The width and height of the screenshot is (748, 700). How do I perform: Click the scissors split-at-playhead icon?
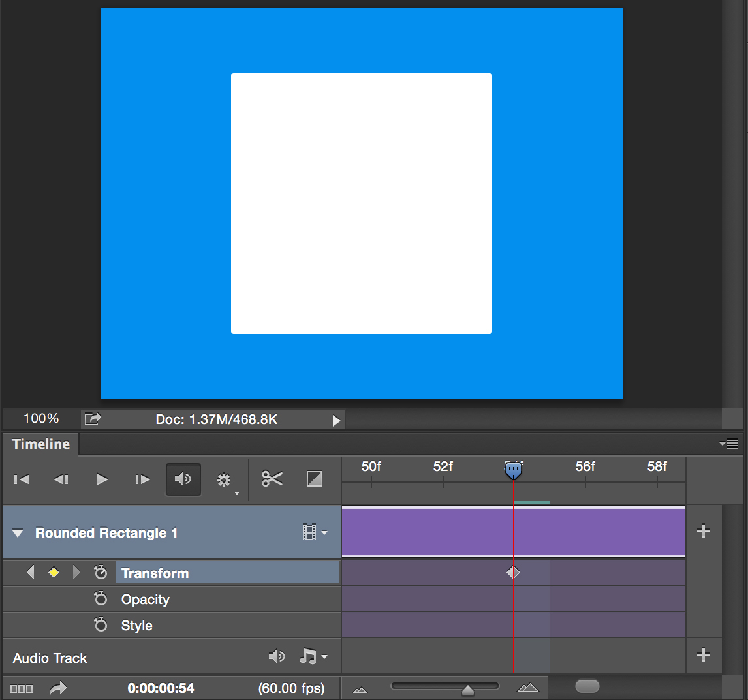pyautogui.click(x=272, y=479)
